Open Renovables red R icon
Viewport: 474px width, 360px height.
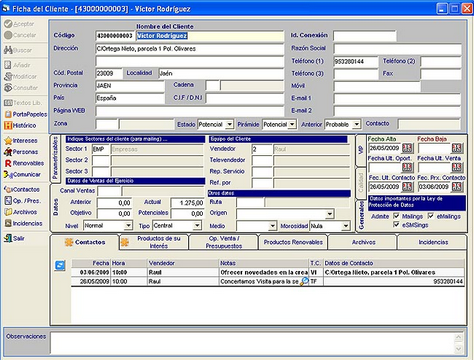[8, 163]
